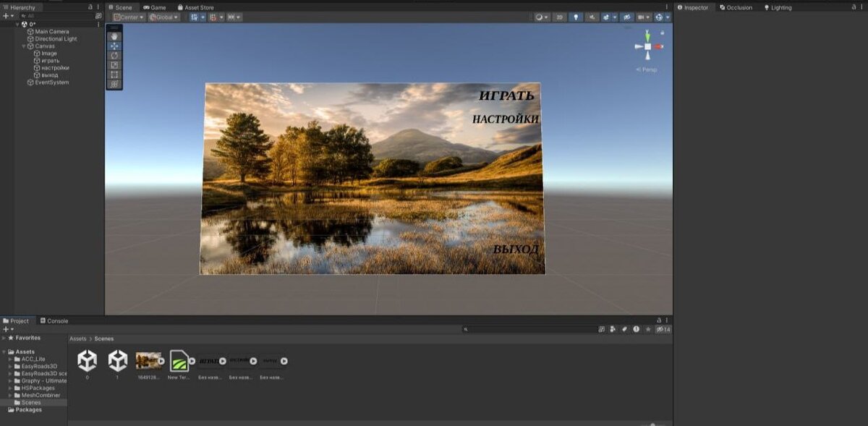This screenshot has height=426, width=868.
Task: Switch to the Occlusion tab
Action: [x=736, y=7]
